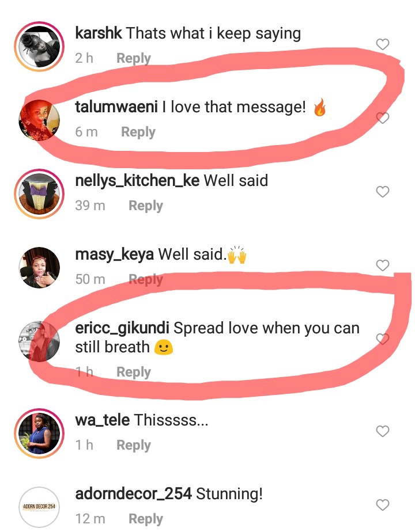Reply to talumwaeni's comment
This screenshot has width=415, height=532.
coord(138,132)
